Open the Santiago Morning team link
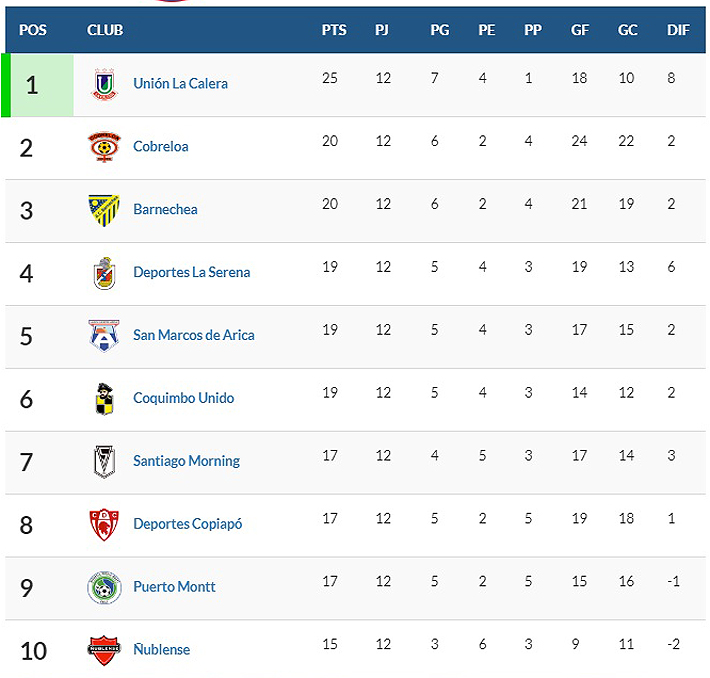710x678 pixels. (x=186, y=462)
